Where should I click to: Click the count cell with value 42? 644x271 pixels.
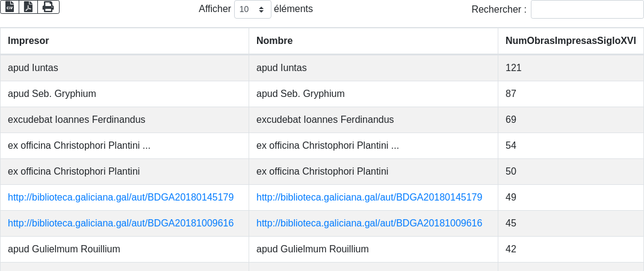click(x=511, y=249)
